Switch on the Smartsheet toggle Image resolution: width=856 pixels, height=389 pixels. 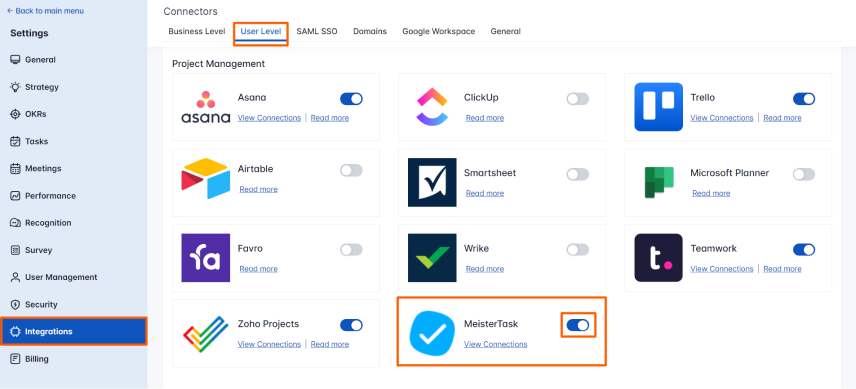click(578, 174)
